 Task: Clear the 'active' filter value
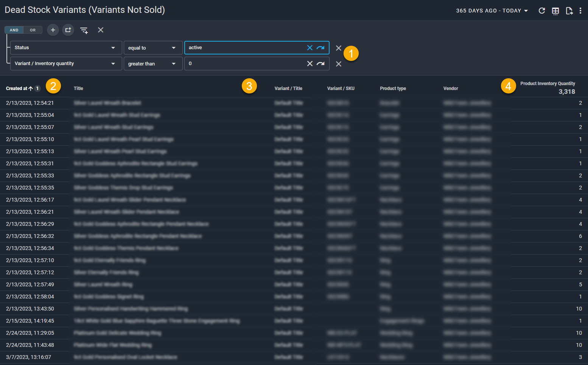(x=310, y=48)
